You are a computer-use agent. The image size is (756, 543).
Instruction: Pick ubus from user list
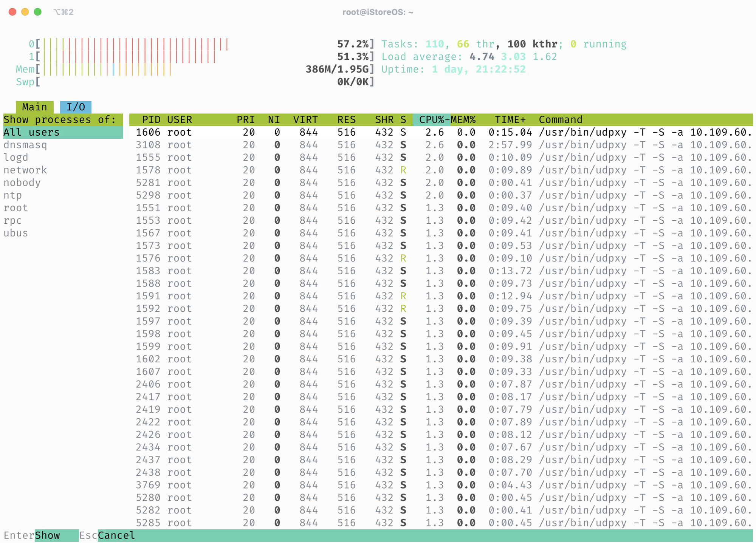16,233
